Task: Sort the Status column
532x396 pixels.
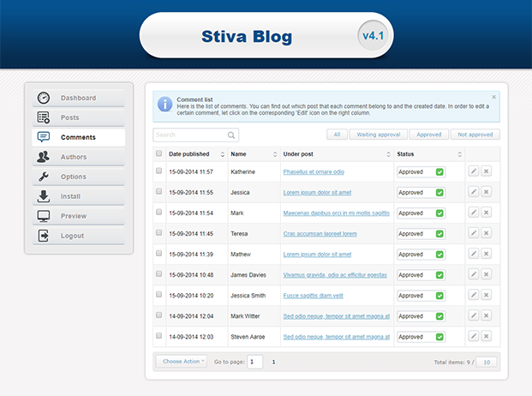Action: (460, 154)
